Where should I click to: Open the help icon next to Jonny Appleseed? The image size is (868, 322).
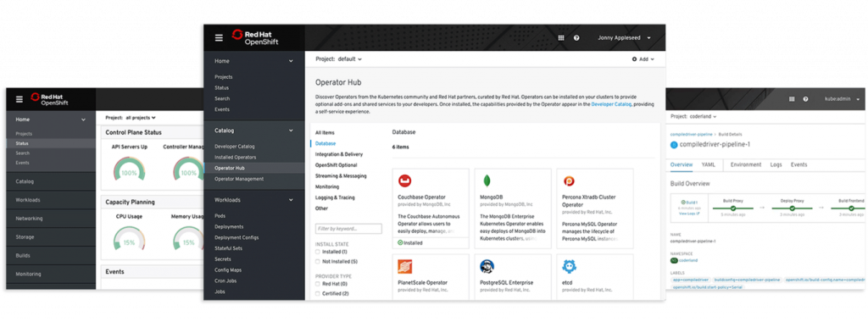(x=576, y=37)
